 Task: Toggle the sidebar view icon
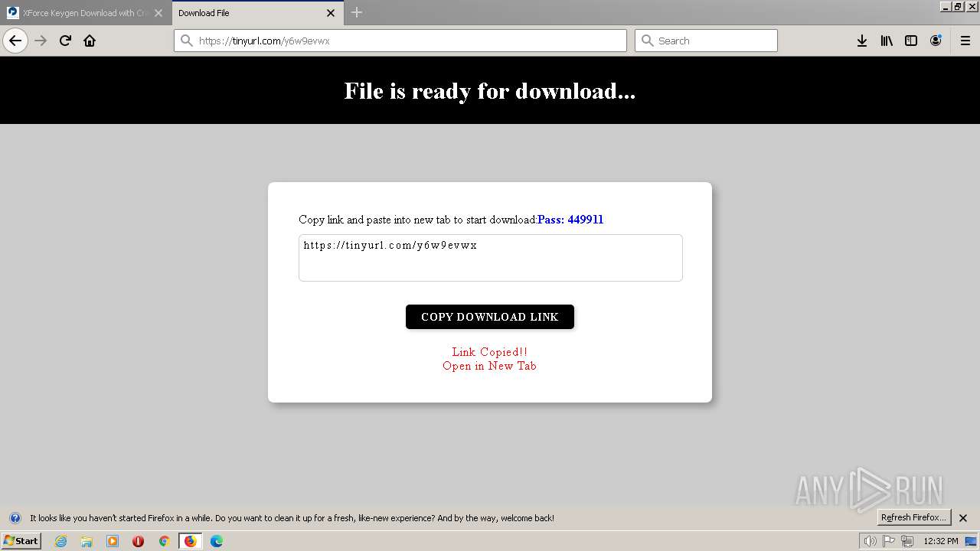911,41
